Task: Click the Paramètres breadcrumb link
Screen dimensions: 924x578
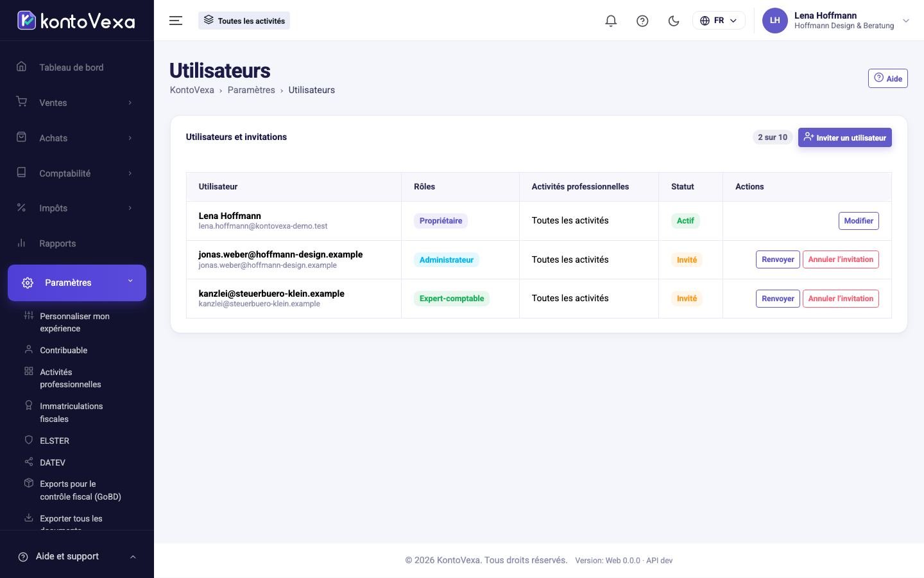Action: [x=251, y=90]
